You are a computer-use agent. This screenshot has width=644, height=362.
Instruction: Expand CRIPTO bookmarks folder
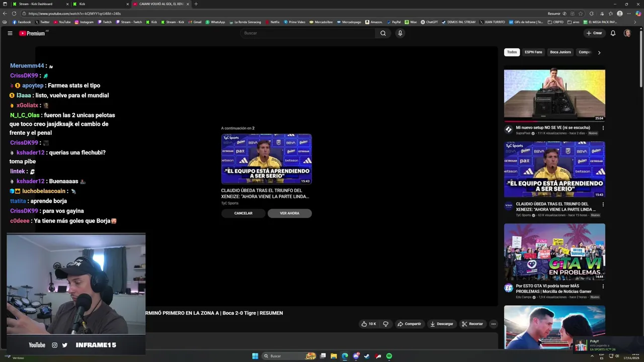pyautogui.click(x=555, y=22)
